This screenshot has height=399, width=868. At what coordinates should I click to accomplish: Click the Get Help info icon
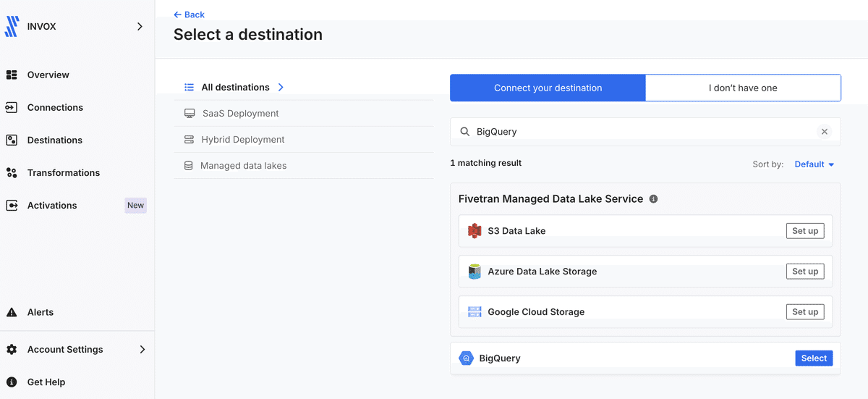point(12,382)
